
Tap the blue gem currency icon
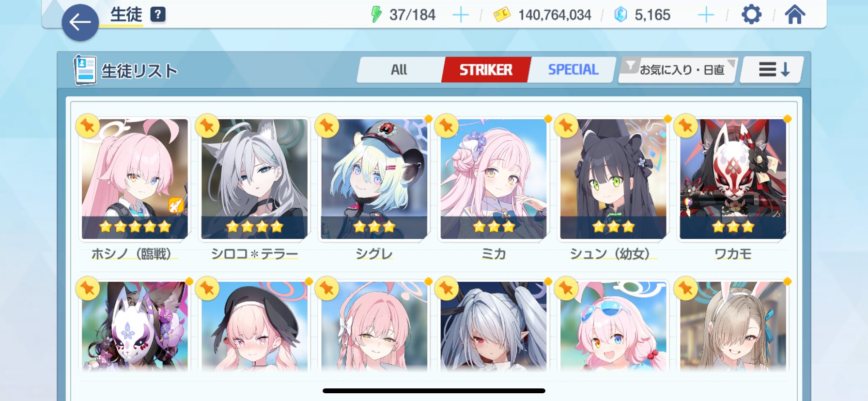pos(620,15)
